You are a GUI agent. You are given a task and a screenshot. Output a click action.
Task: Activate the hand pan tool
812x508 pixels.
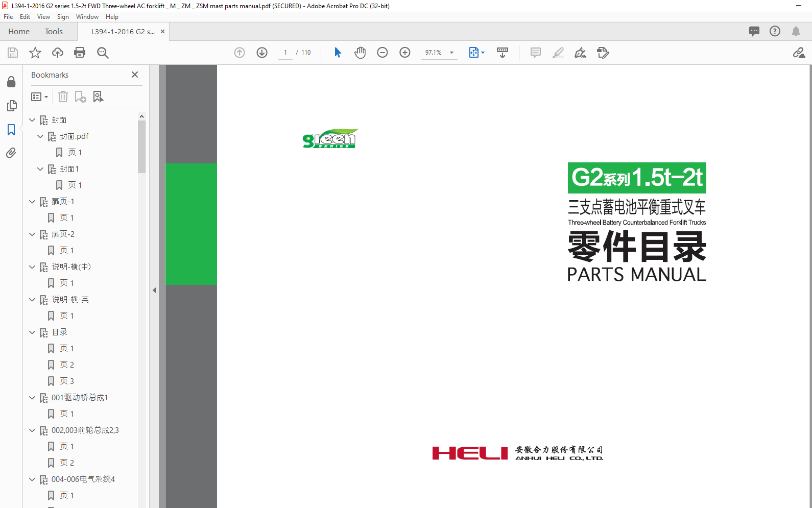point(360,53)
